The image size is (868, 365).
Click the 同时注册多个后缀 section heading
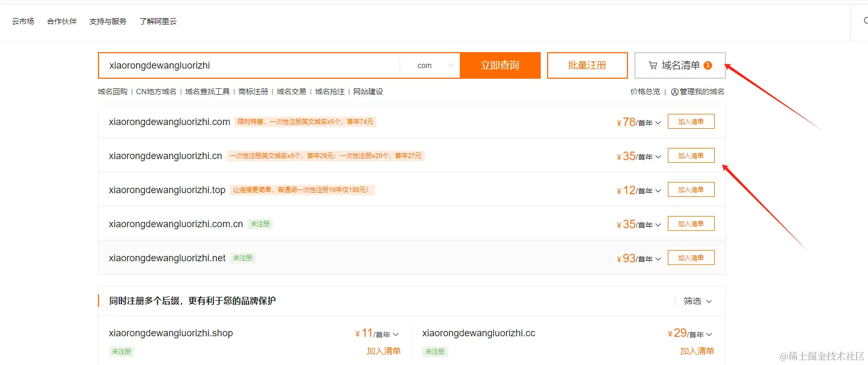[x=193, y=301]
